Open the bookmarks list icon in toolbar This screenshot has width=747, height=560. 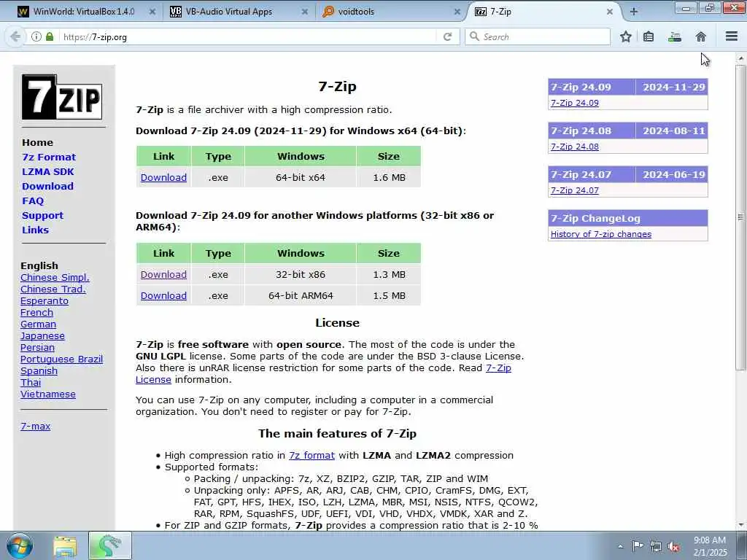point(649,36)
